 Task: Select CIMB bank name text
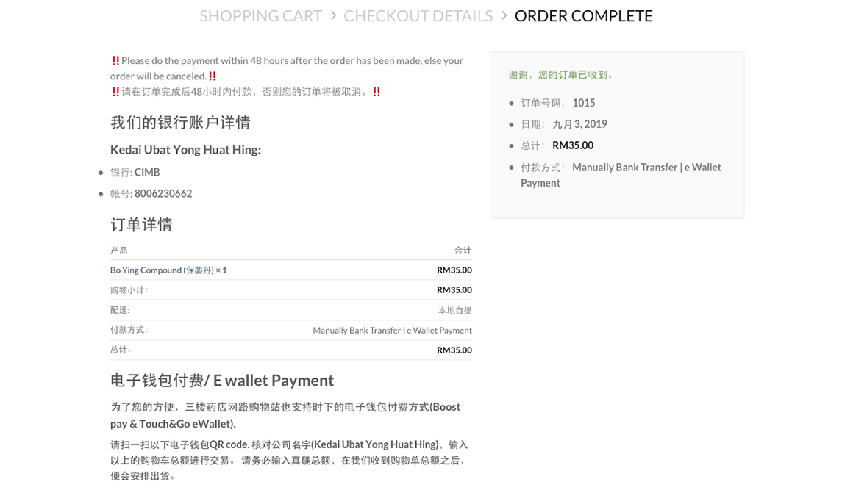click(x=147, y=173)
